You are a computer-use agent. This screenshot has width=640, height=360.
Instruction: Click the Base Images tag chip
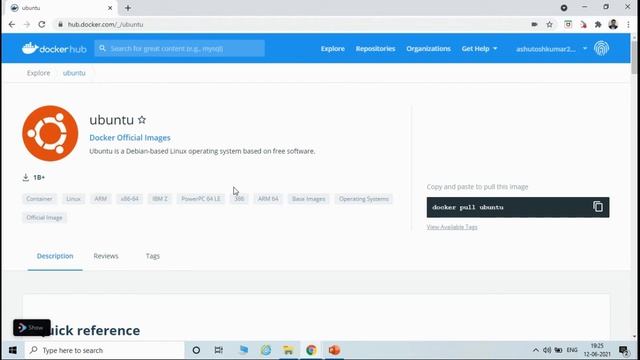[309, 199]
